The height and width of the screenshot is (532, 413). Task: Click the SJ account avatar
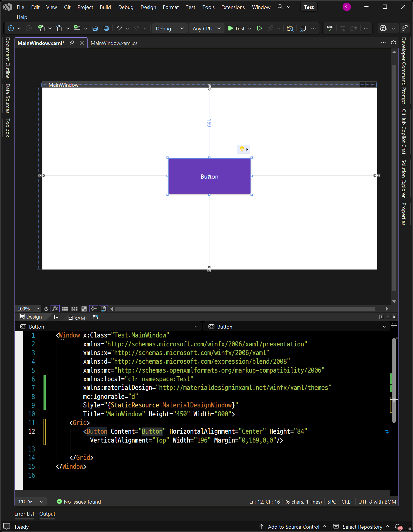[347, 7]
